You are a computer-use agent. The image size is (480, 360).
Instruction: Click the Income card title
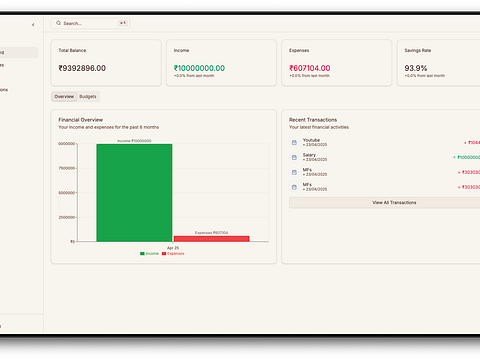click(181, 50)
